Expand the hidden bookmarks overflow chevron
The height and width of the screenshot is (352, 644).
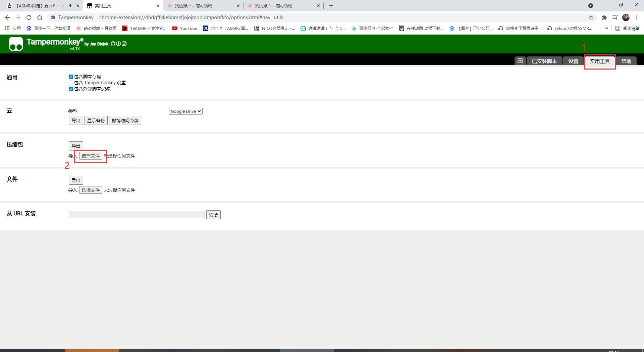coord(606,28)
